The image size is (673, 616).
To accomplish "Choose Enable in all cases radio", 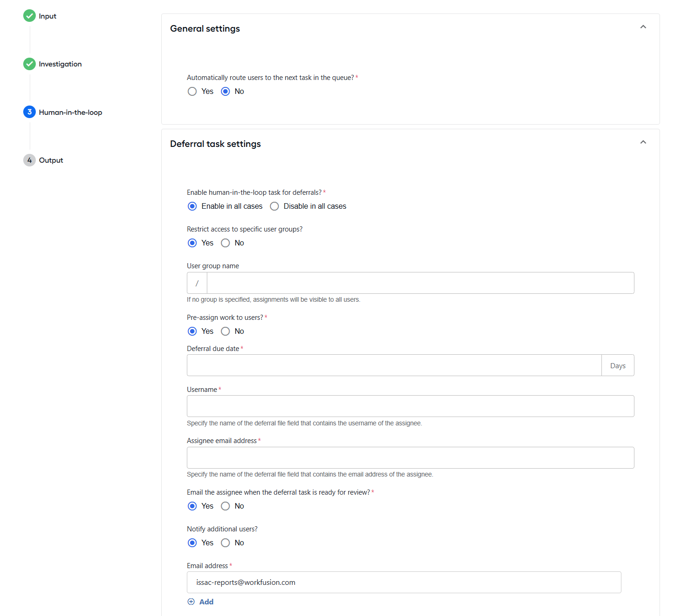I will pyautogui.click(x=192, y=206).
